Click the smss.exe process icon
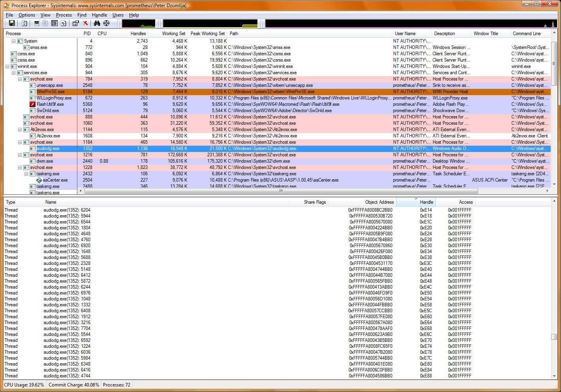The width and height of the screenshot is (561, 392). tap(26, 47)
